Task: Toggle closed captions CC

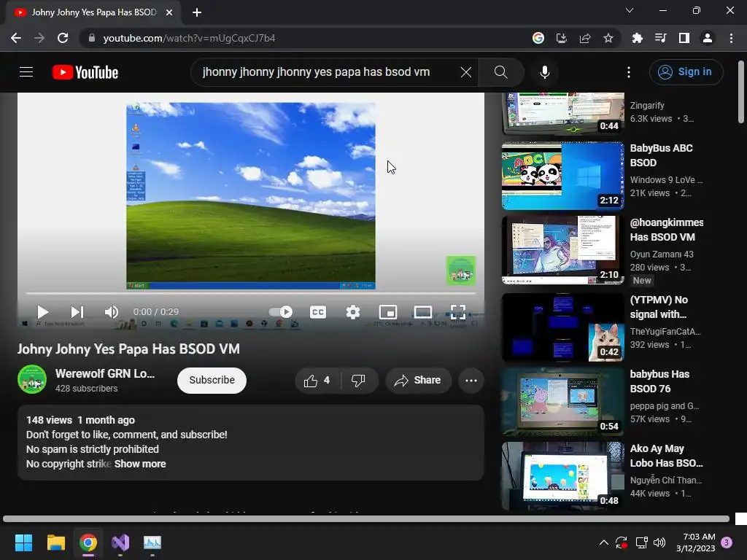Action: 318,312
